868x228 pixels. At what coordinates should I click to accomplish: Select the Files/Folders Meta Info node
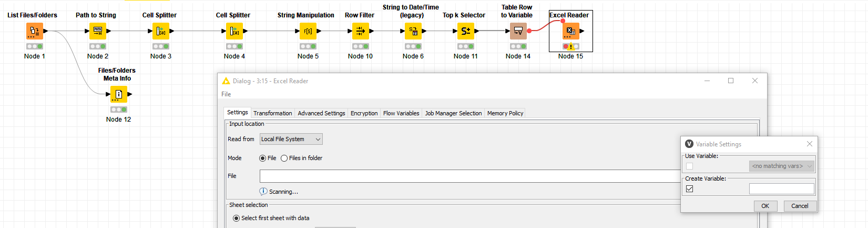tap(119, 94)
